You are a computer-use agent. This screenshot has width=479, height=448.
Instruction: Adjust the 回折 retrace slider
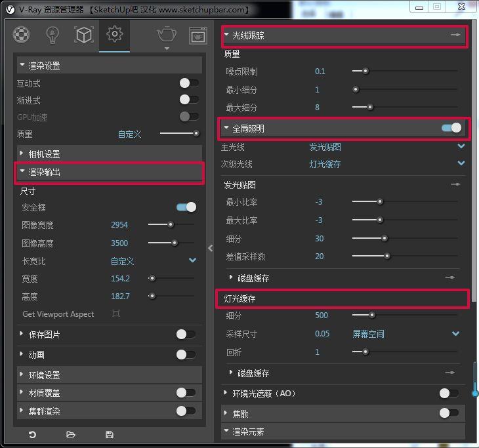[x=405, y=352]
